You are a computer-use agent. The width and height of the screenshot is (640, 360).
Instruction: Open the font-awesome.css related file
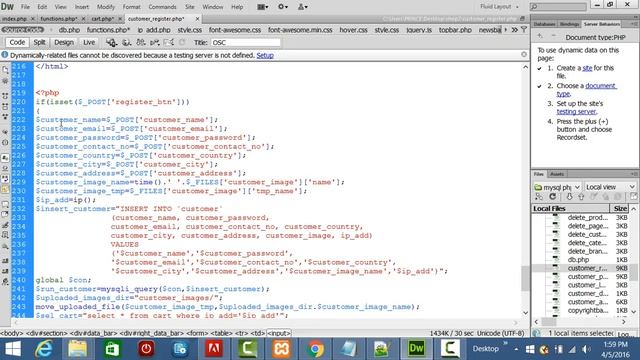point(235,30)
